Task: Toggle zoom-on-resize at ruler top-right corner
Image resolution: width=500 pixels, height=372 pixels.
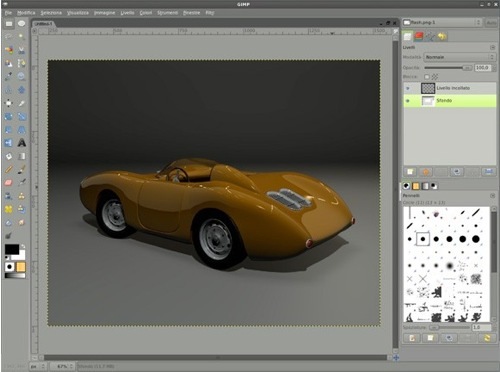Action: 396,31
